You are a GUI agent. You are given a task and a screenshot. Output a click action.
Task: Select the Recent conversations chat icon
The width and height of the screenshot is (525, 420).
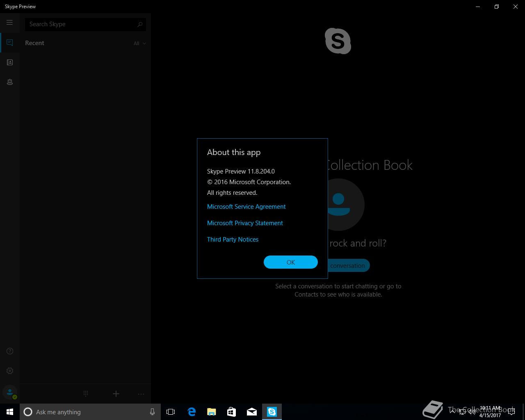(10, 43)
